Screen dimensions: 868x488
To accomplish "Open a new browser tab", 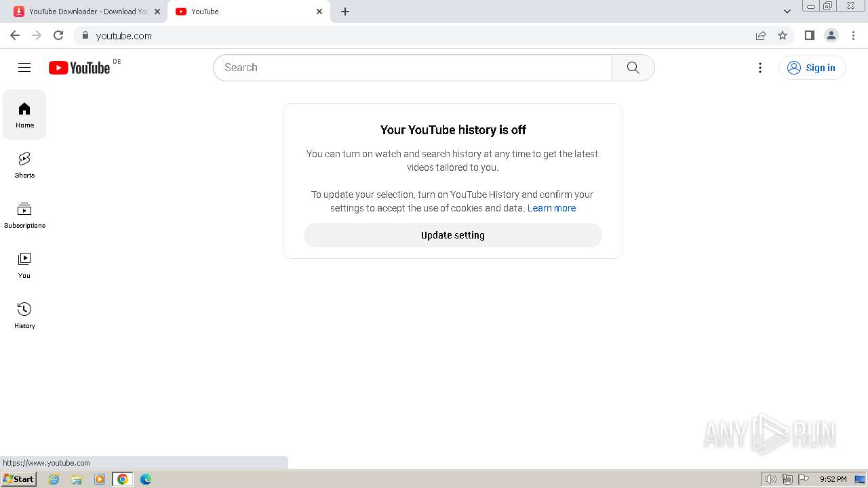I will coord(345,12).
